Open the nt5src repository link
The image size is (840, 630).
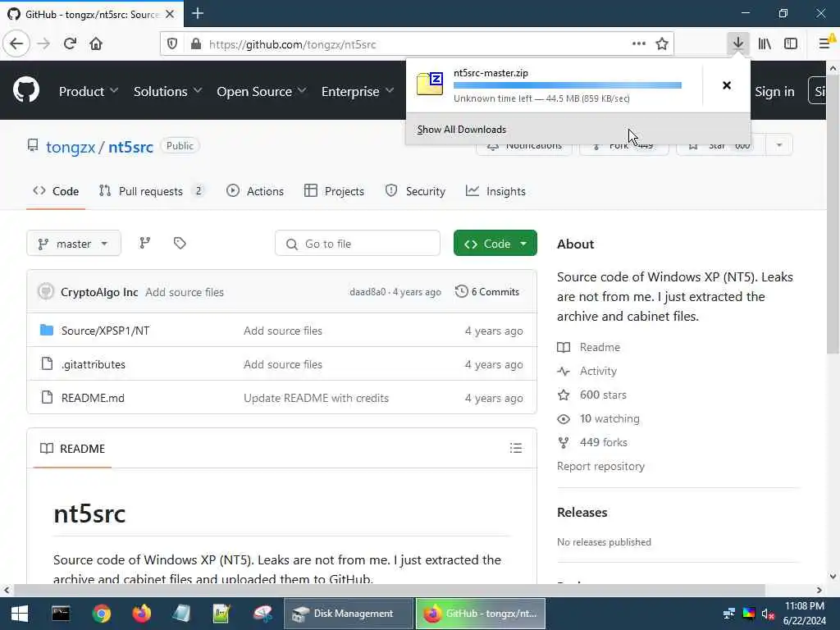[x=130, y=146]
